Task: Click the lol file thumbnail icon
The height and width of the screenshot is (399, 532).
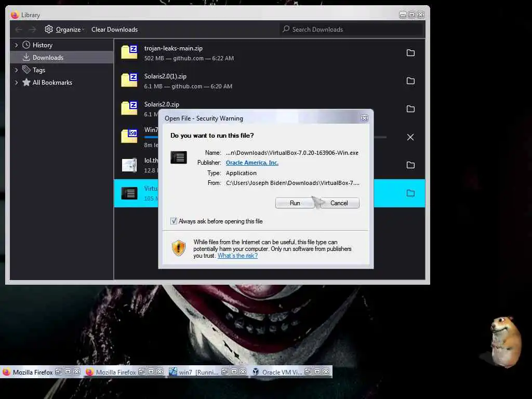Action: pyautogui.click(x=129, y=165)
